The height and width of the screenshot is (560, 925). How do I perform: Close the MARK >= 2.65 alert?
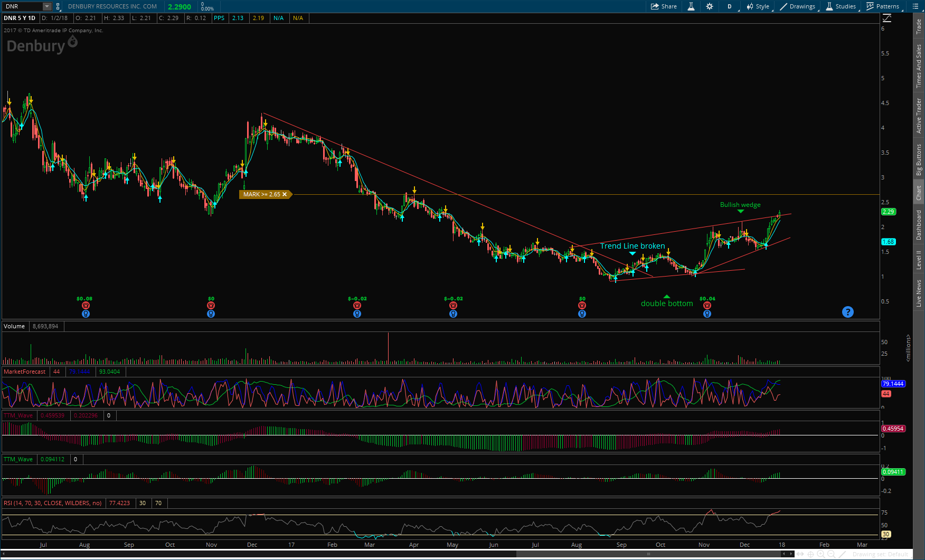285,194
